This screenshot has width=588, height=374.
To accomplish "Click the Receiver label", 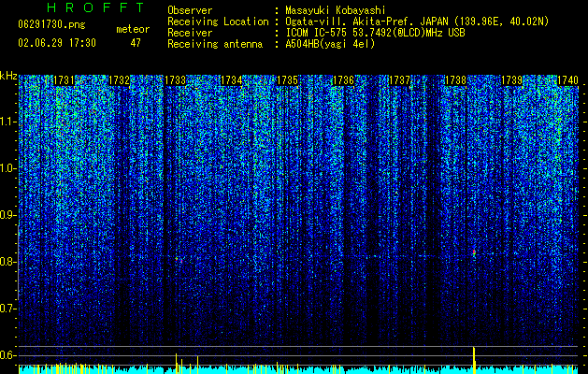I will (190, 33).
